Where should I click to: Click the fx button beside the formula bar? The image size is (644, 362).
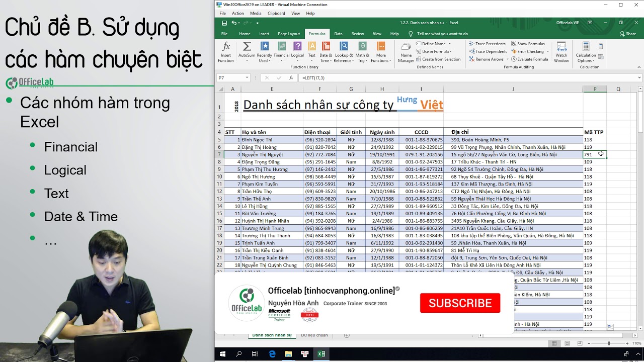pos(291,78)
